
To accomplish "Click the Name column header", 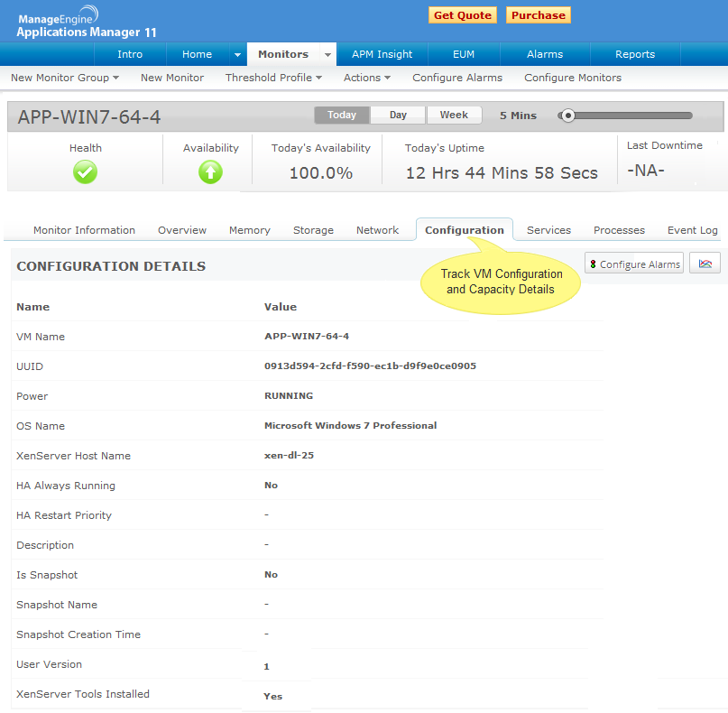I will tap(32, 307).
